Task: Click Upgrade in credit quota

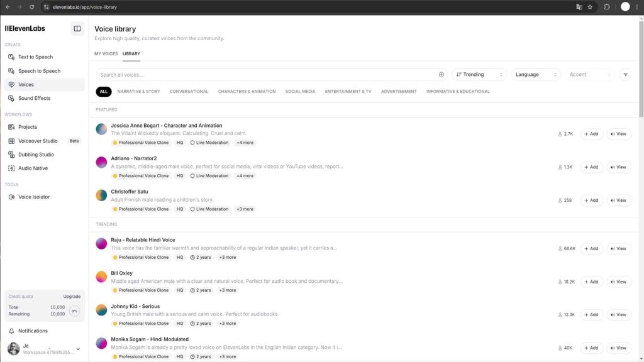Action: tap(72, 297)
